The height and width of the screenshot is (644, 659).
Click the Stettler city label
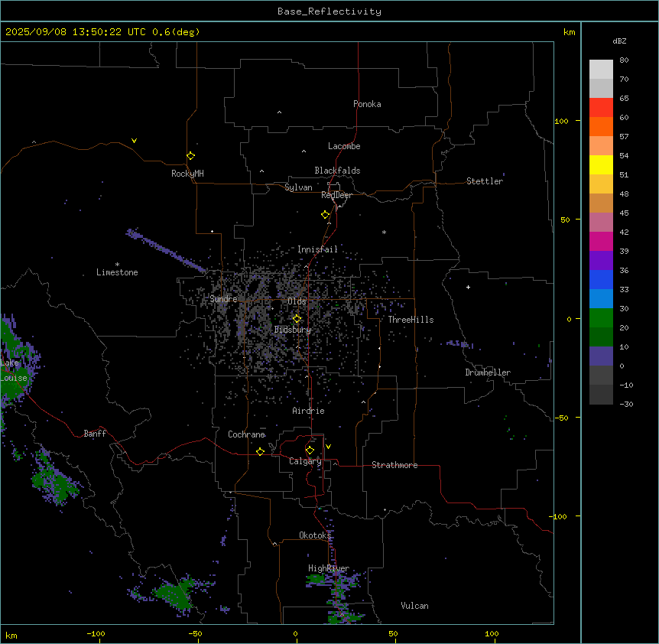click(484, 181)
